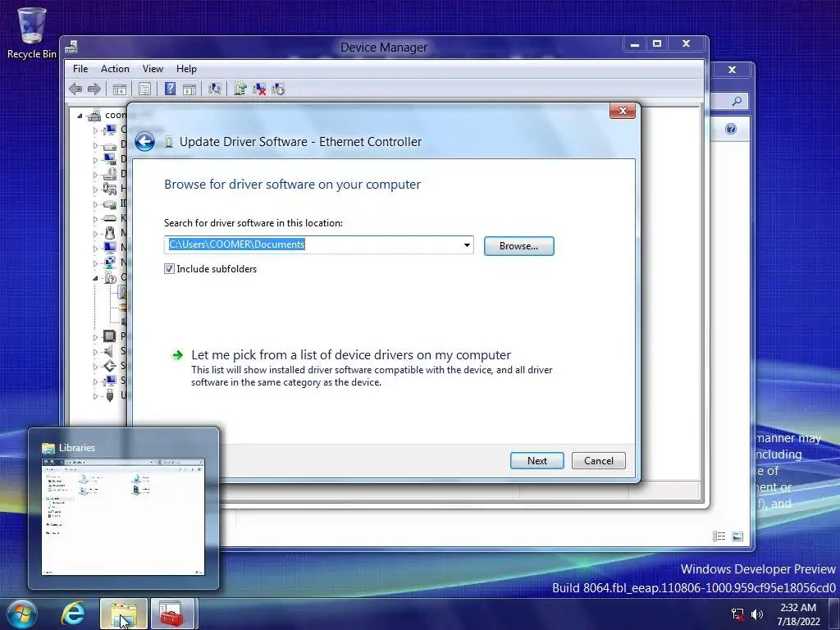This screenshot has width=840, height=630.
Task: Click the Update Driver Software toolbar icon
Action: click(x=240, y=89)
